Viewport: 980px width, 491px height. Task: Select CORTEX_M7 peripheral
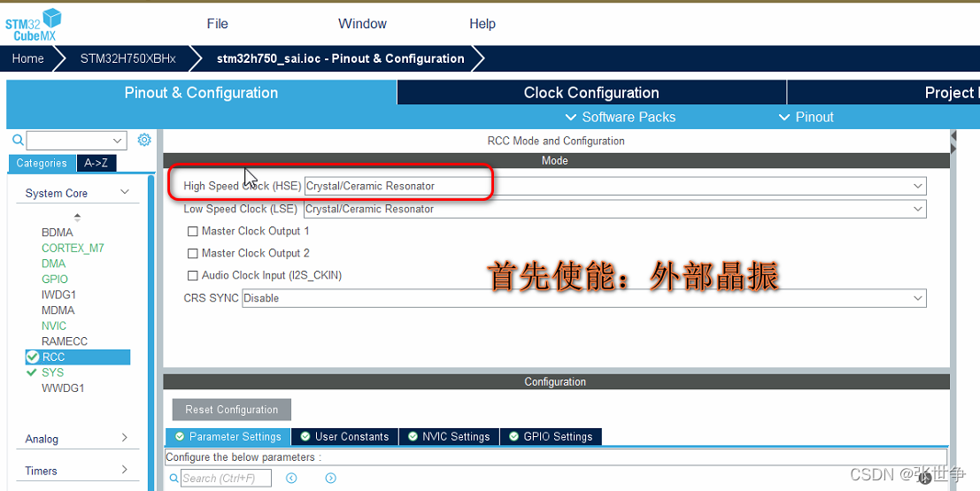tap(73, 248)
